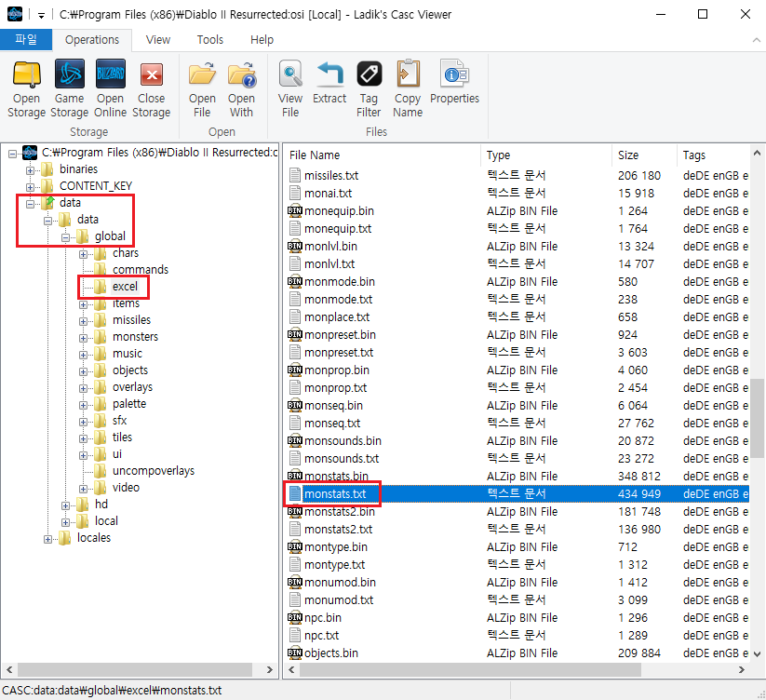This screenshot has height=700, width=766.
Task: Click the file list scroll down arrow
Action: pos(757,654)
